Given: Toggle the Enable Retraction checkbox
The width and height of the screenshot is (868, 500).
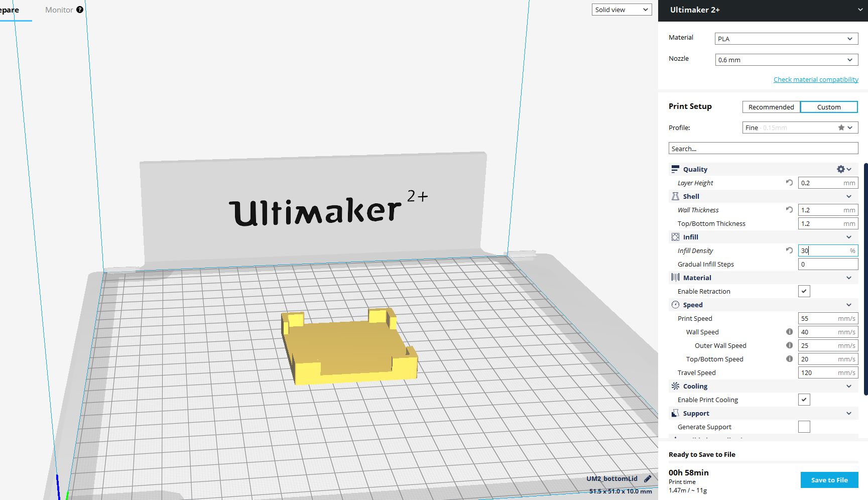Looking at the screenshot, I should [804, 291].
